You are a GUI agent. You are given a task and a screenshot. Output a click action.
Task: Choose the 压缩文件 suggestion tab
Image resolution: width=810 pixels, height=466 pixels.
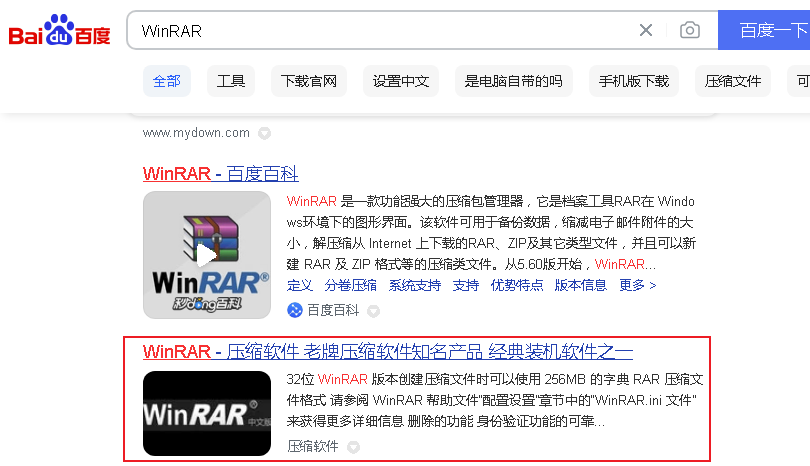pyautogui.click(x=733, y=81)
